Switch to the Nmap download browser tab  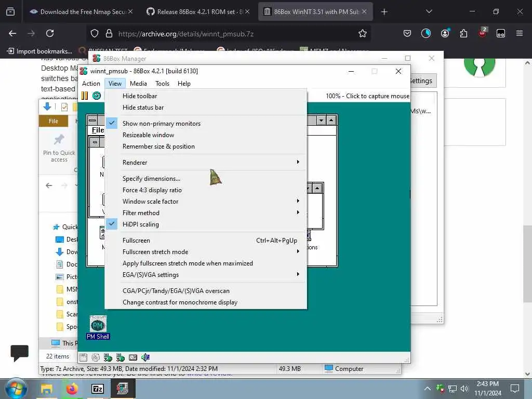pyautogui.click(x=81, y=11)
